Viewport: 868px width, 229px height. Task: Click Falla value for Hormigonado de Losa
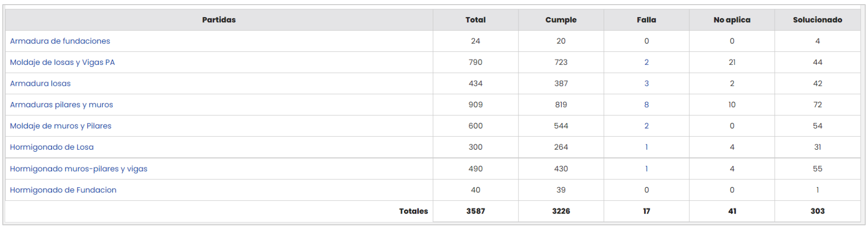point(646,147)
